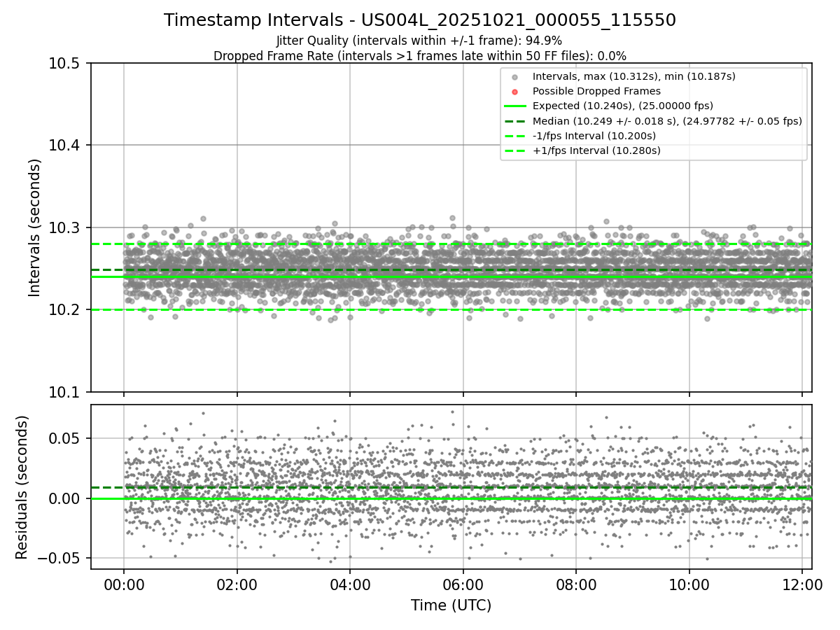Click the 'Dropped Frame Rate' subtitle line reading 0.0%
Viewport: 840px width, 630px height.
420,55
